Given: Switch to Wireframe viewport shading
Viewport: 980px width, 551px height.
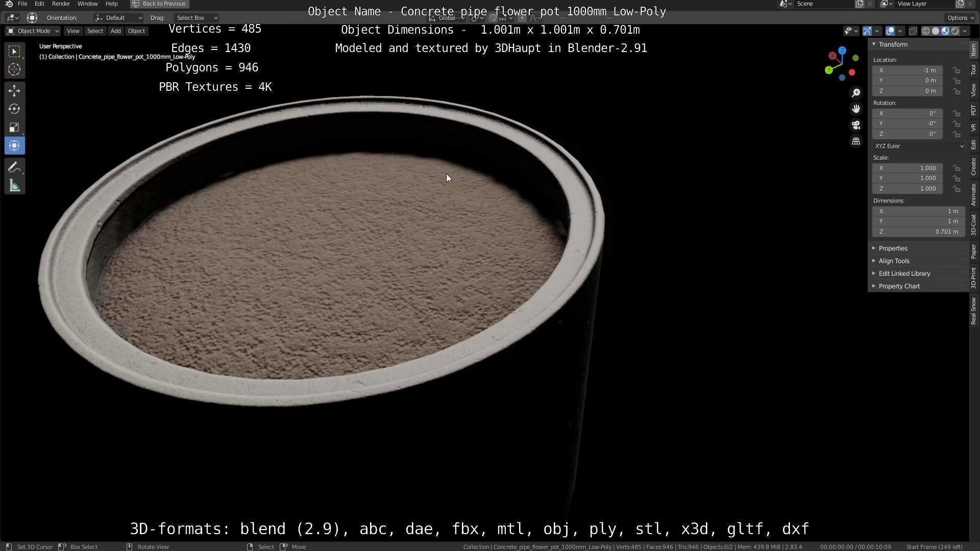Looking at the screenshot, I should pyautogui.click(x=926, y=31).
